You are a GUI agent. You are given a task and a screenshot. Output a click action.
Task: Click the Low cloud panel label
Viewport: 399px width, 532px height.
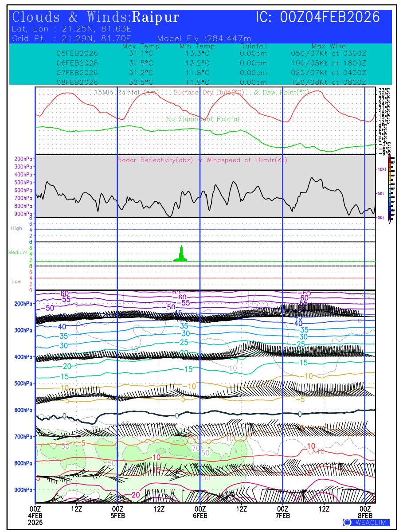(16, 282)
